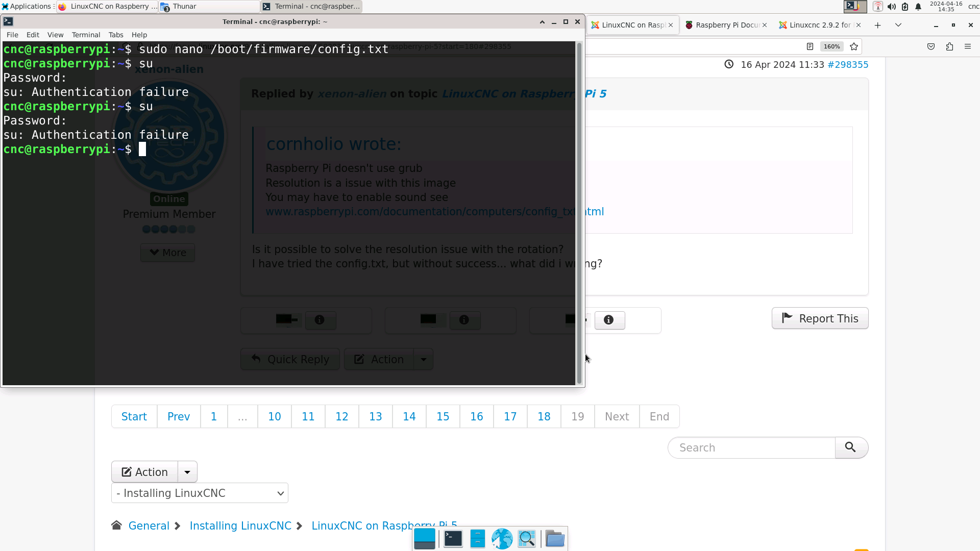Click the terminal's vertical scrollbar

[579, 213]
